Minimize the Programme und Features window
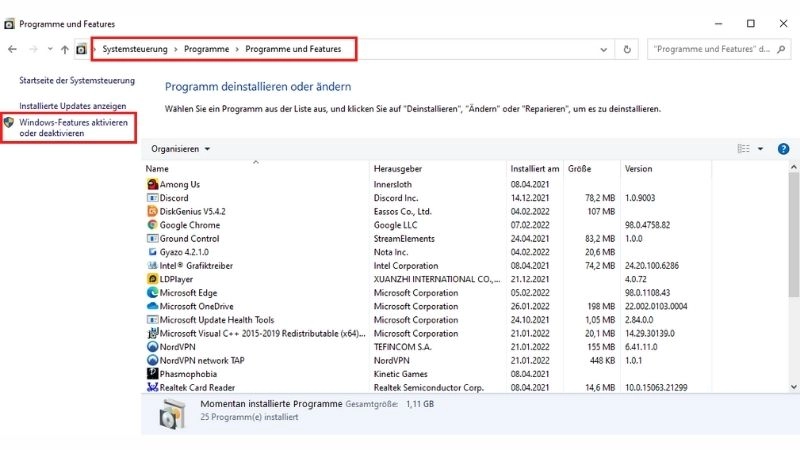This screenshot has height=450, width=800. 718,23
